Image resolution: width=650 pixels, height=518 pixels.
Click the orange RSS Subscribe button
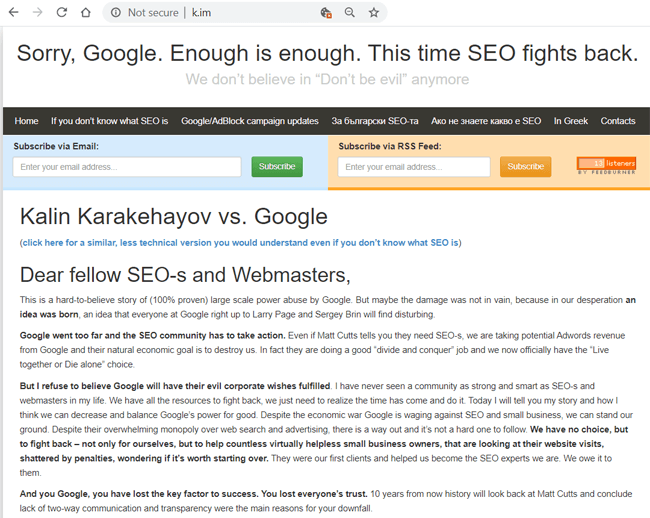click(526, 167)
